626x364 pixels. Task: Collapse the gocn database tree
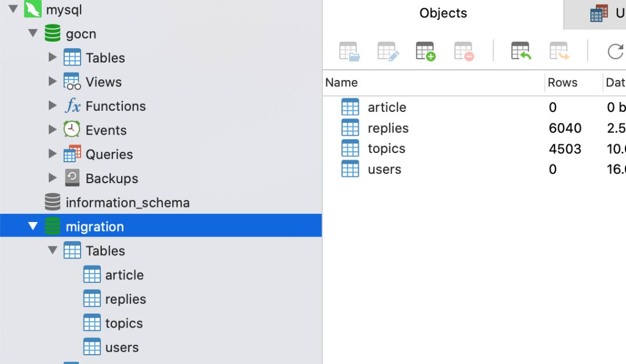coord(33,34)
